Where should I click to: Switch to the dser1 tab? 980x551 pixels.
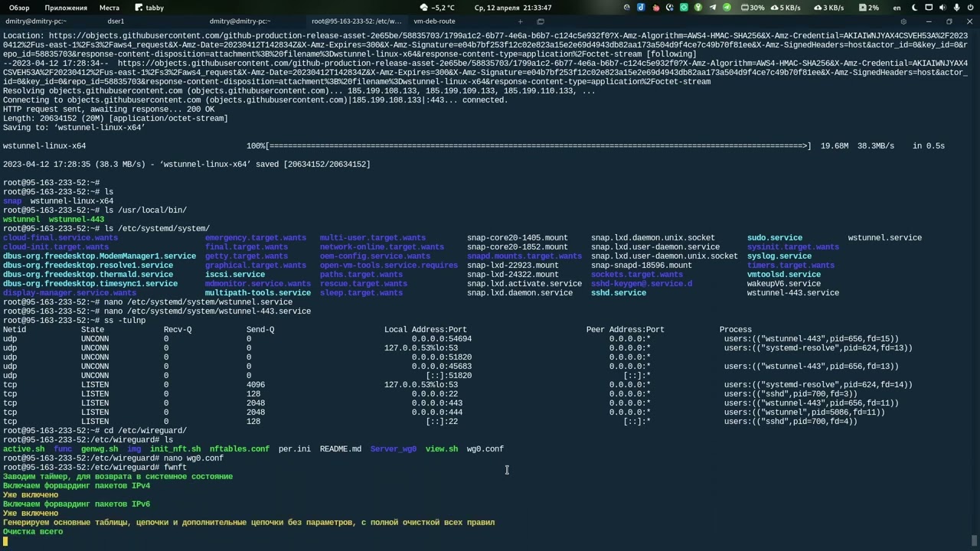[x=116, y=21]
